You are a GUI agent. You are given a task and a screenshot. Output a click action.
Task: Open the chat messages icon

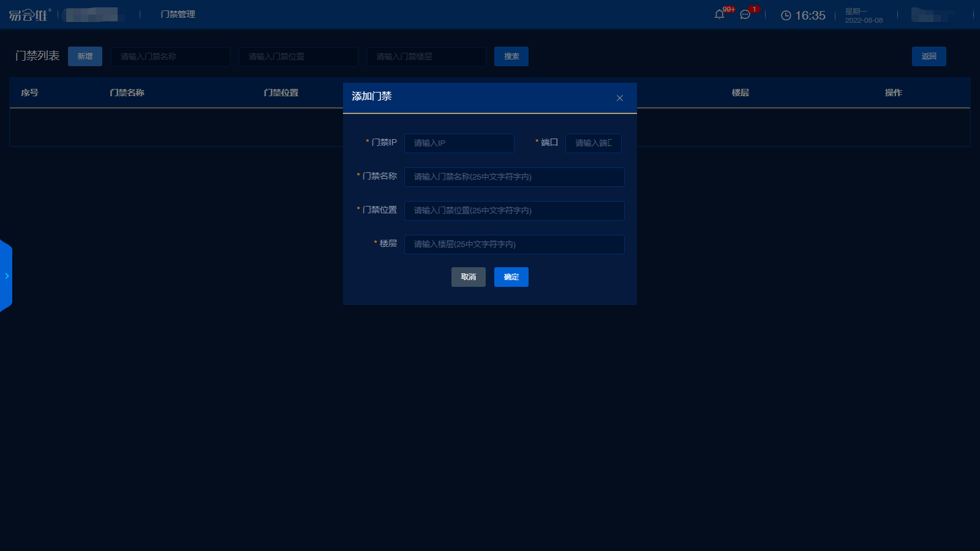[x=745, y=15]
